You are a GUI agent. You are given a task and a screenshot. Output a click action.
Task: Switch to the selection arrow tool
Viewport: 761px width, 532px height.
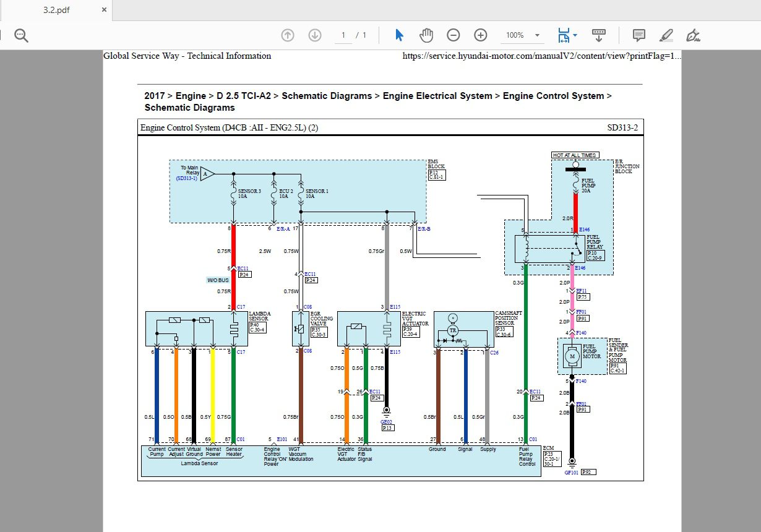(398, 35)
